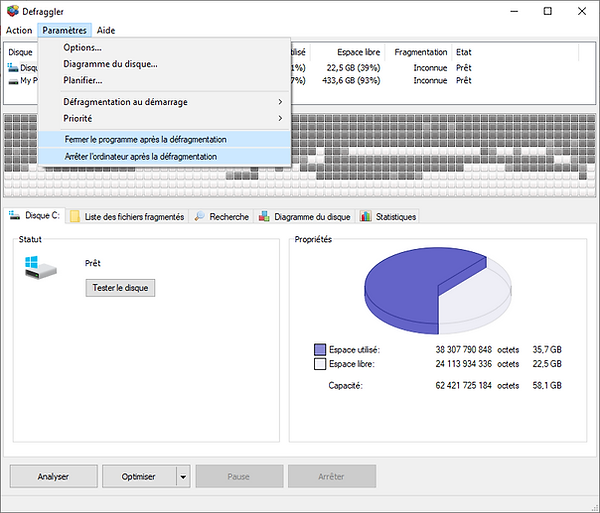Viewport: 600px width, 513px height.
Task: Click the Defraggler app icon in title bar
Action: click(x=13, y=11)
